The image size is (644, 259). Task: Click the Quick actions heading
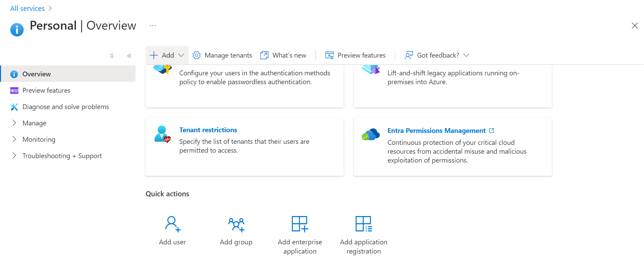pyautogui.click(x=167, y=194)
